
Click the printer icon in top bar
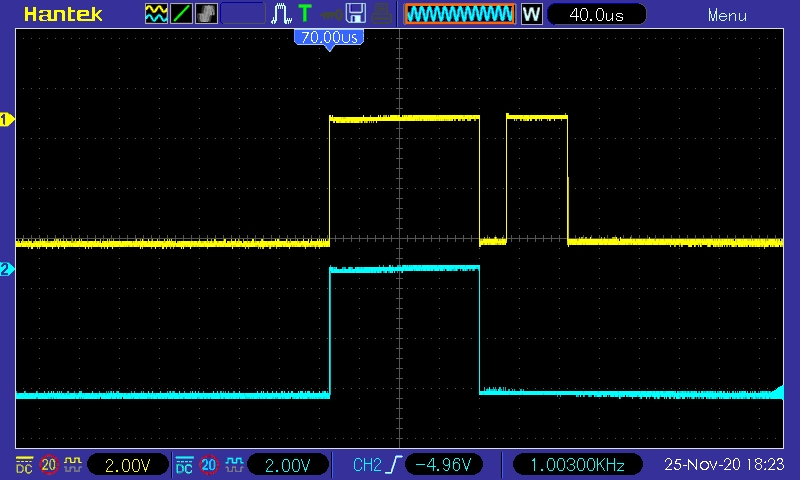tap(381, 14)
